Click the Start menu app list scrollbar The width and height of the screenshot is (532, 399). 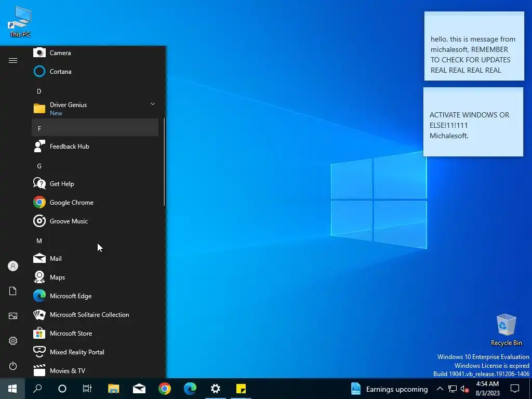coord(164,162)
